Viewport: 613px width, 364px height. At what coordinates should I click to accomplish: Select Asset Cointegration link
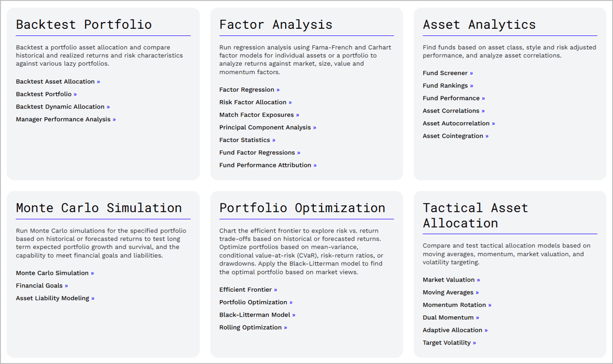[x=455, y=136]
